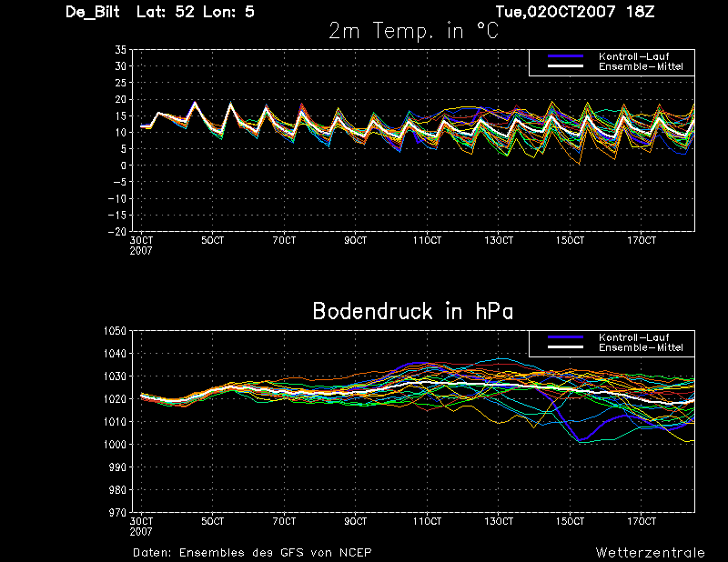Click the Tue,02OCT2007 18Z run timestamp
The width and height of the screenshot is (728, 562).
(x=575, y=12)
